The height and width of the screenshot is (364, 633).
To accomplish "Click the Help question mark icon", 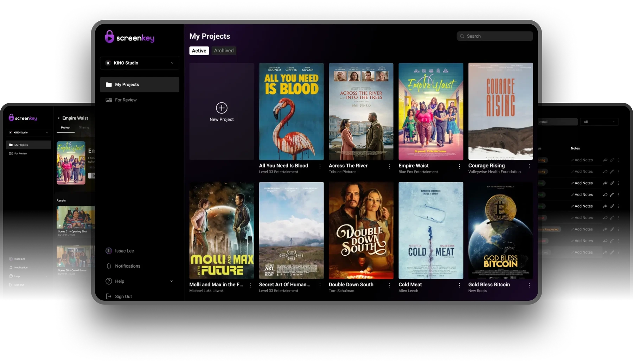I will [x=109, y=281].
